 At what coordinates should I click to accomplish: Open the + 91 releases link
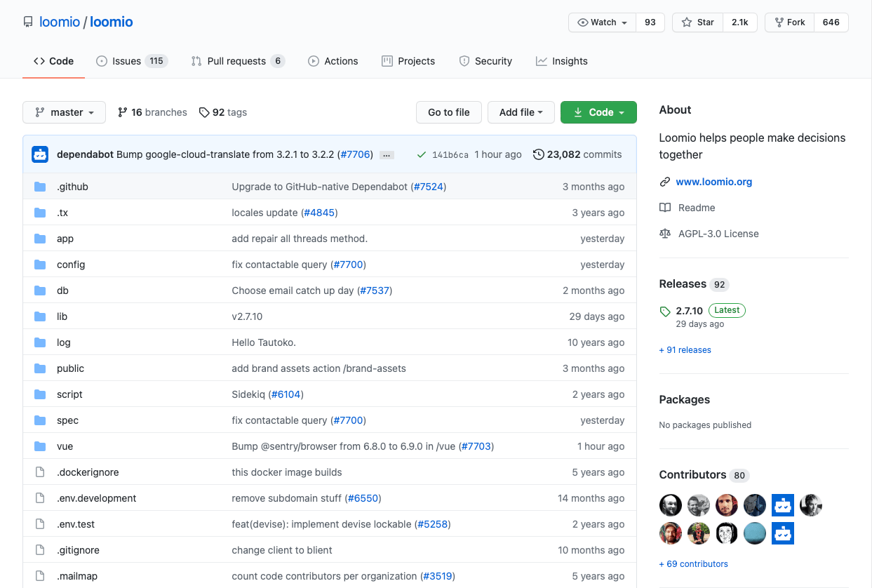[x=685, y=349]
